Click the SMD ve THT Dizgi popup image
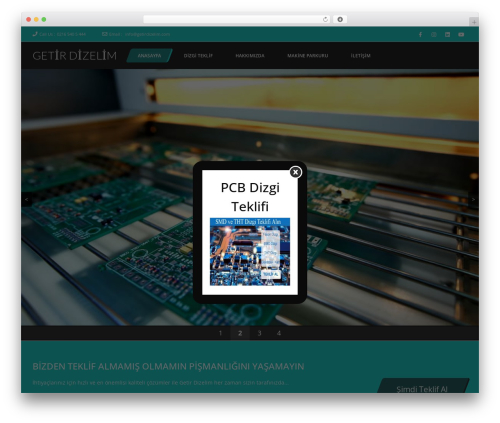The image size is (500, 423). (x=250, y=252)
